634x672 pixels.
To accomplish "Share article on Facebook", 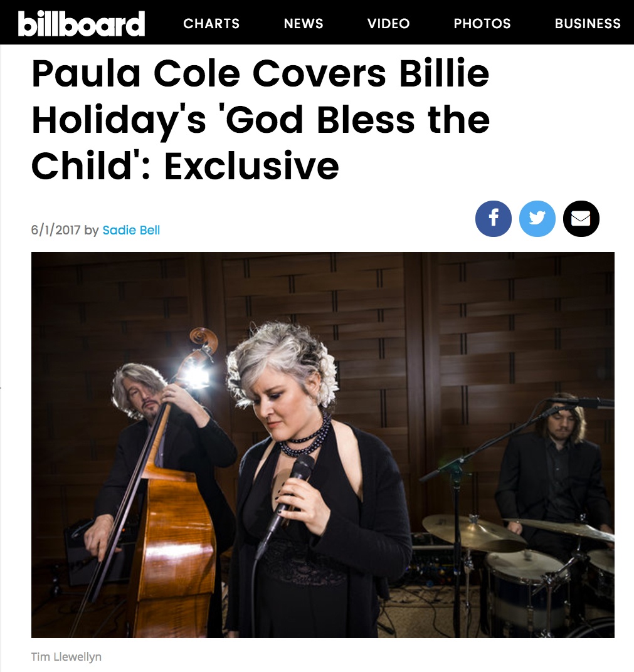I will pos(493,219).
